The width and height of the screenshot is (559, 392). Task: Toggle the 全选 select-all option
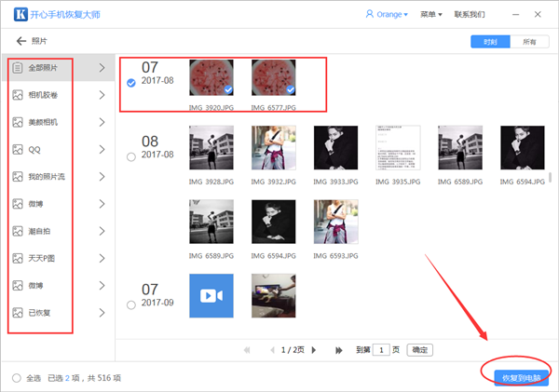17,377
